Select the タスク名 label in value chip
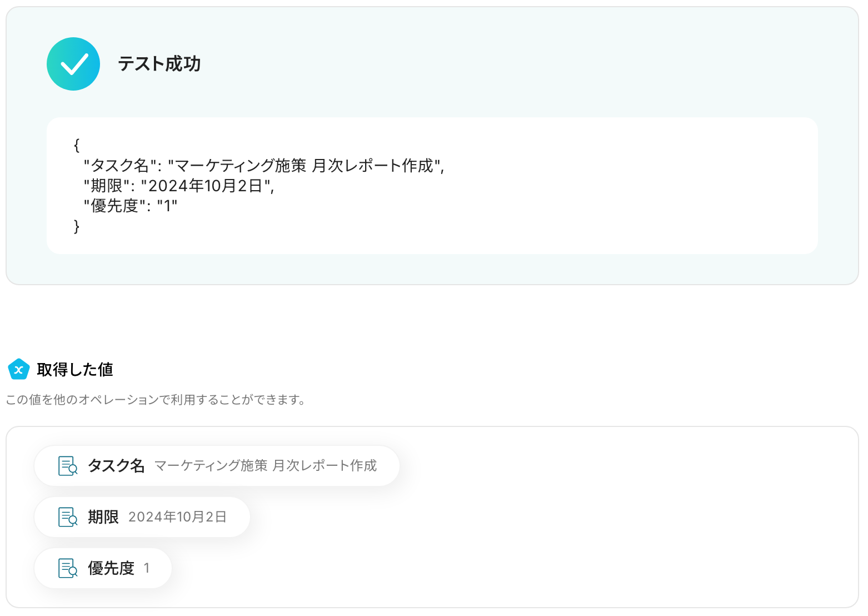The width and height of the screenshot is (868, 616). pos(116,466)
